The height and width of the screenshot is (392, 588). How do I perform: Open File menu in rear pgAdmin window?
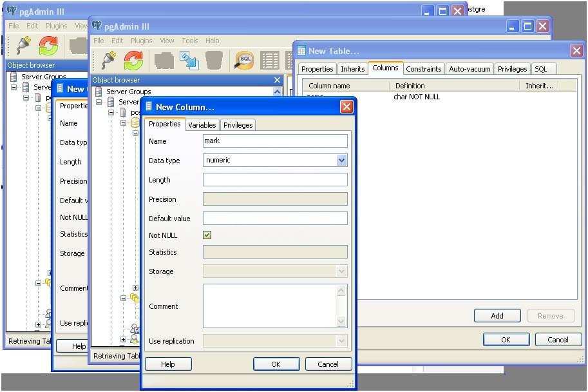pyautogui.click(x=14, y=26)
